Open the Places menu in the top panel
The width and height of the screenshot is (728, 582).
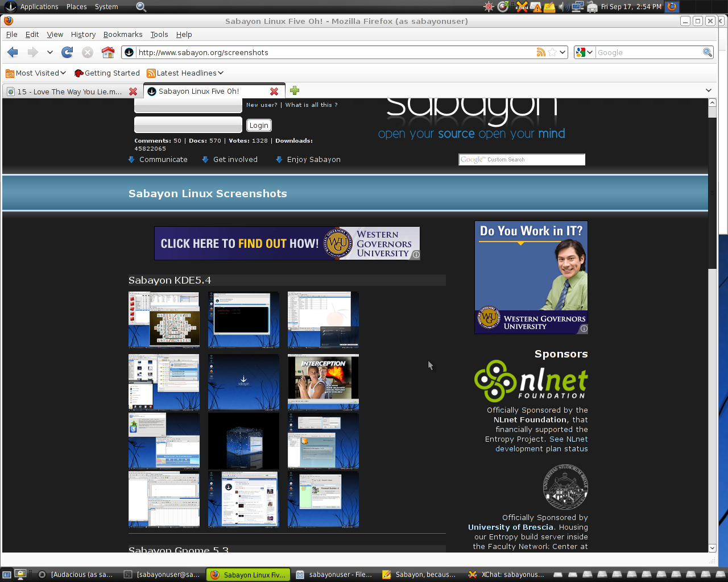tap(77, 7)
